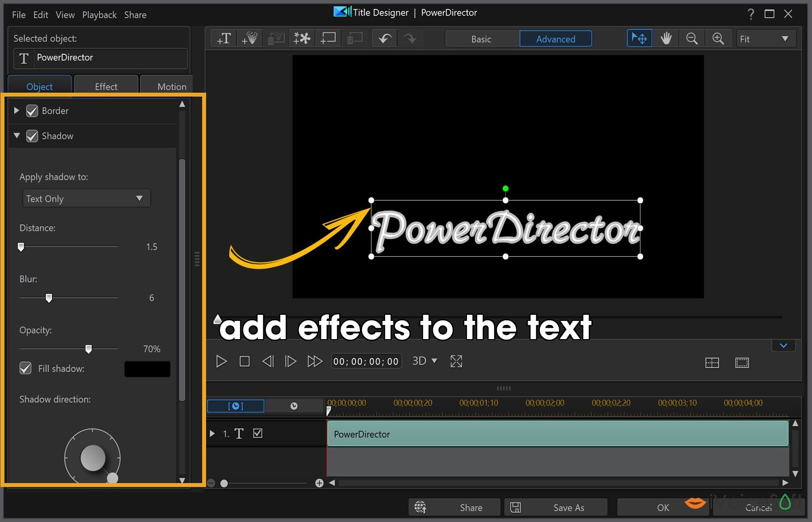
Task: Open the Share menu
Action: tap(135, 15)
